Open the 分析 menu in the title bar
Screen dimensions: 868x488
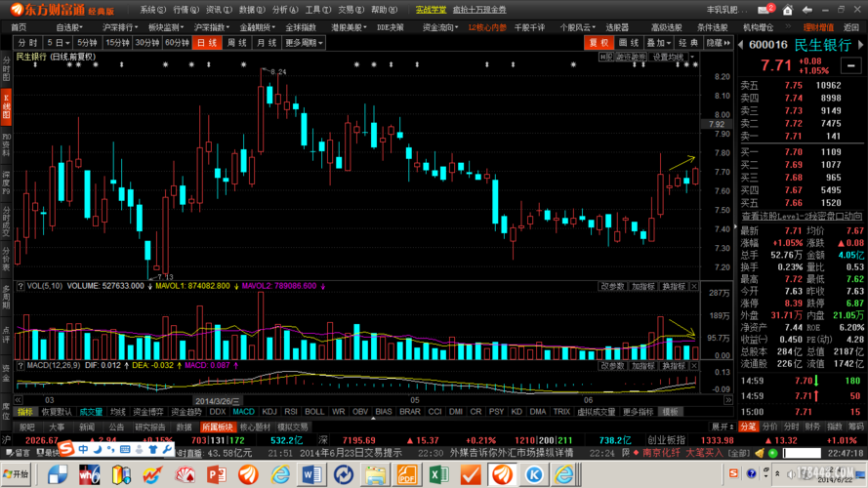tap(279, 9)
